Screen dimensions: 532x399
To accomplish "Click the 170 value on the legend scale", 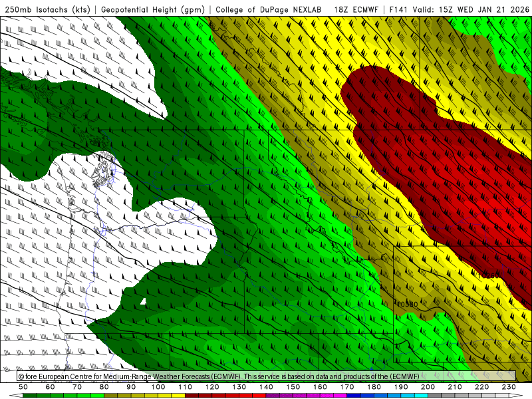I will click(347, 387).
